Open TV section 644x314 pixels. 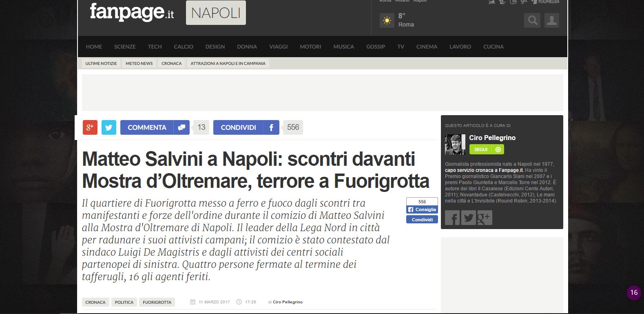[x=401, y=47]
